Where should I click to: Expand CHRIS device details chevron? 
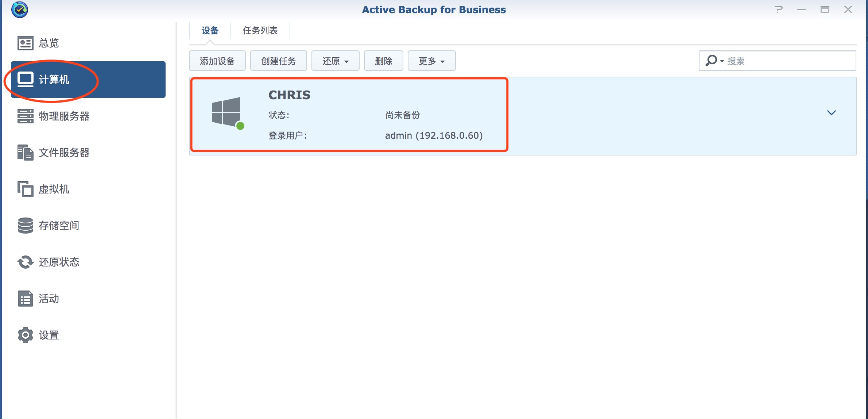(x=831, y=113)
